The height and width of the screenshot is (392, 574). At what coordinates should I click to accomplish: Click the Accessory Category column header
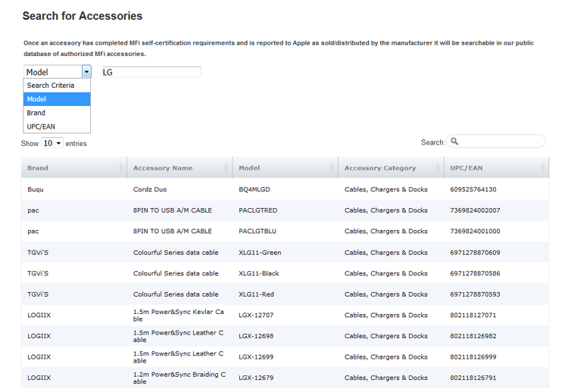tap(380, 168)
